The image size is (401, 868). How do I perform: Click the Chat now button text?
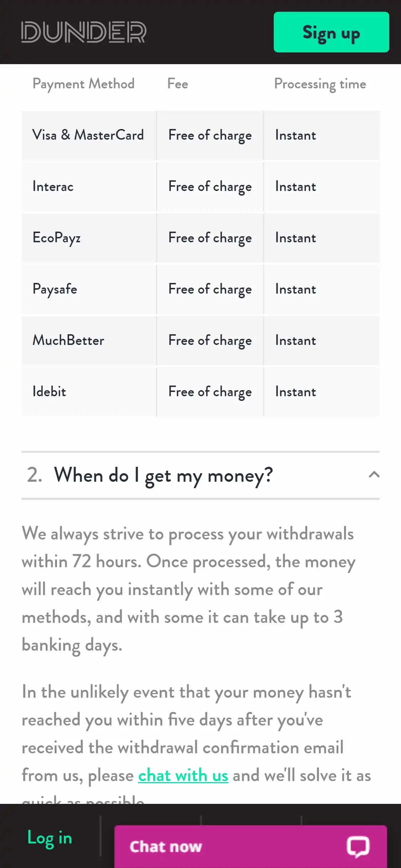pyautogui.click(x=166, y=847)
